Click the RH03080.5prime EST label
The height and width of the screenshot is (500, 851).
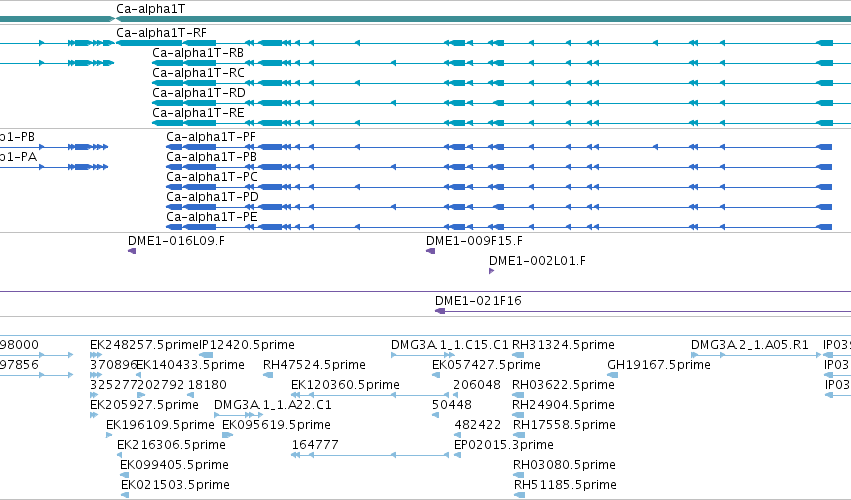(x=564, y=465)
